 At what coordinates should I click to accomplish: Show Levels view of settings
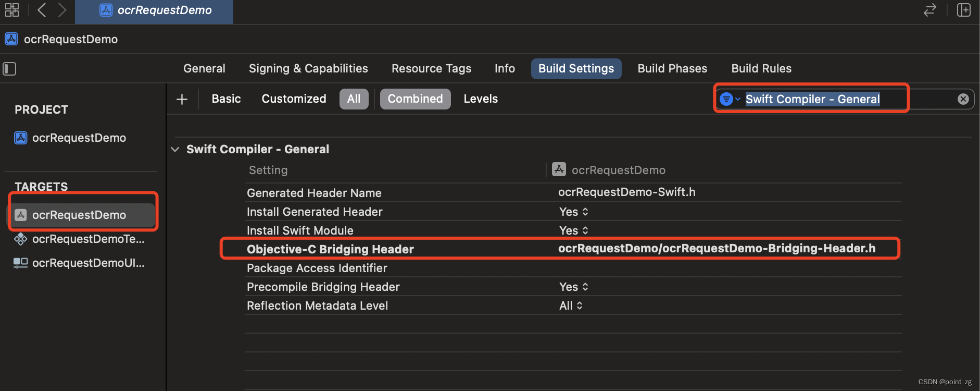point(481,99)
